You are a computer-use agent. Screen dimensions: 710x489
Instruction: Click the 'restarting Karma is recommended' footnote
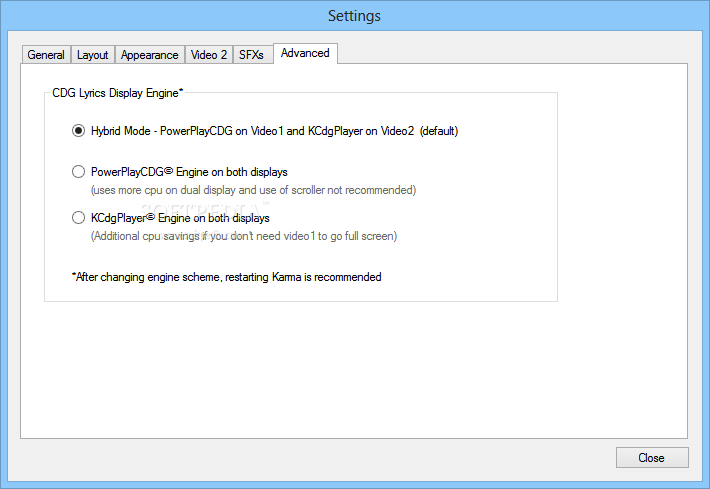[x=226, y=277]
